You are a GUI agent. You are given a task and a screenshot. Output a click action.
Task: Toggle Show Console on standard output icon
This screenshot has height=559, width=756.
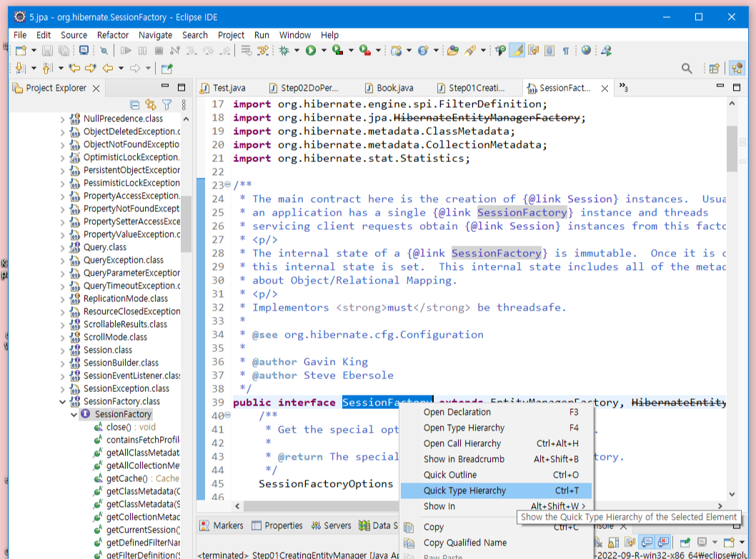coord(647,543)
